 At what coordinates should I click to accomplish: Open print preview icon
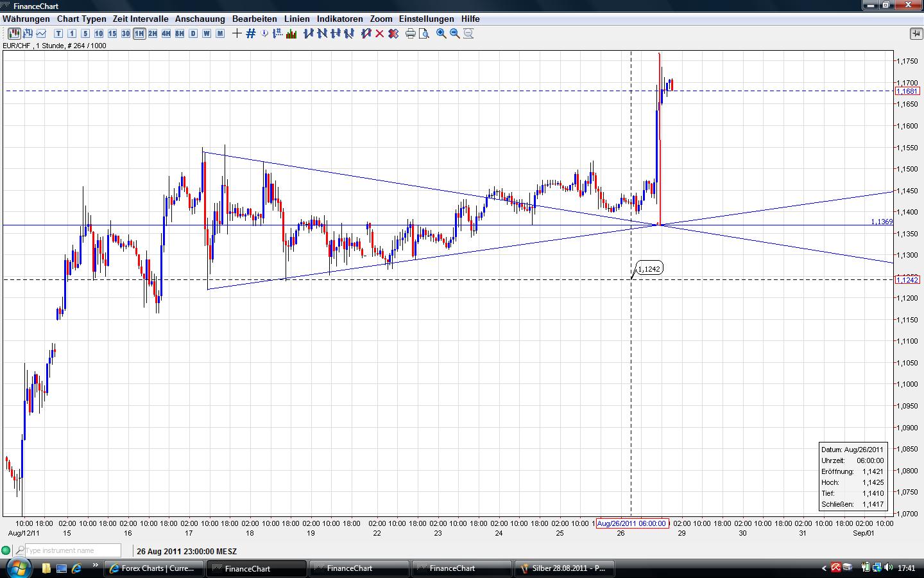(x=424, y=33)
